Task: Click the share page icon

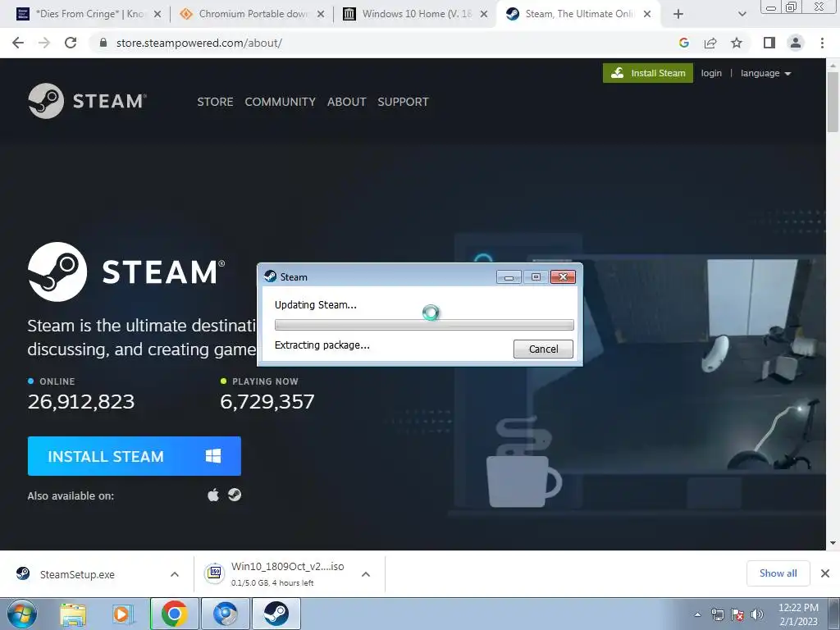Action: coord(710,43)
